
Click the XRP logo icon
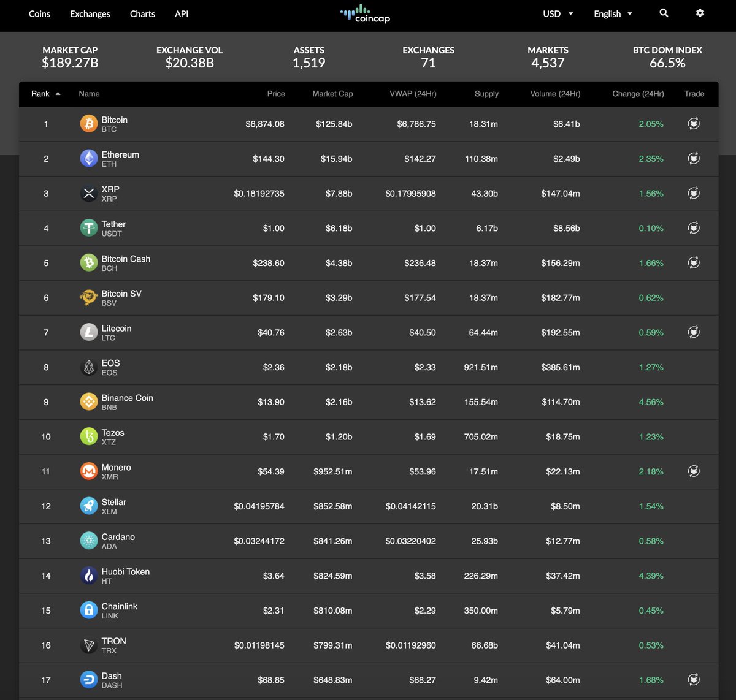[89, 194]
